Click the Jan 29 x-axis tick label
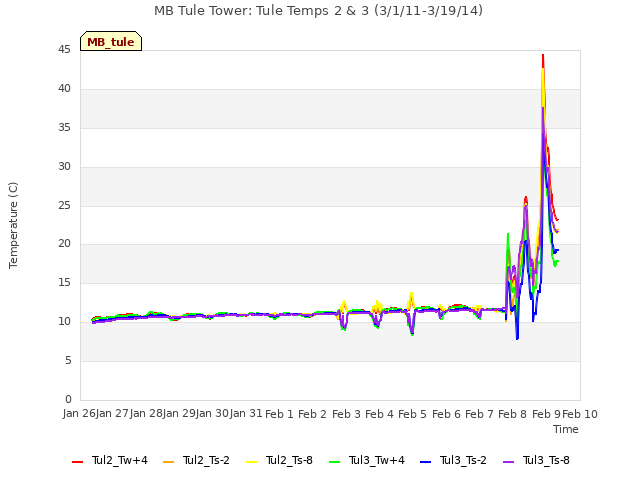Image resolution: width=640 pixels, height=480 pixels. (x=179, y=414)
